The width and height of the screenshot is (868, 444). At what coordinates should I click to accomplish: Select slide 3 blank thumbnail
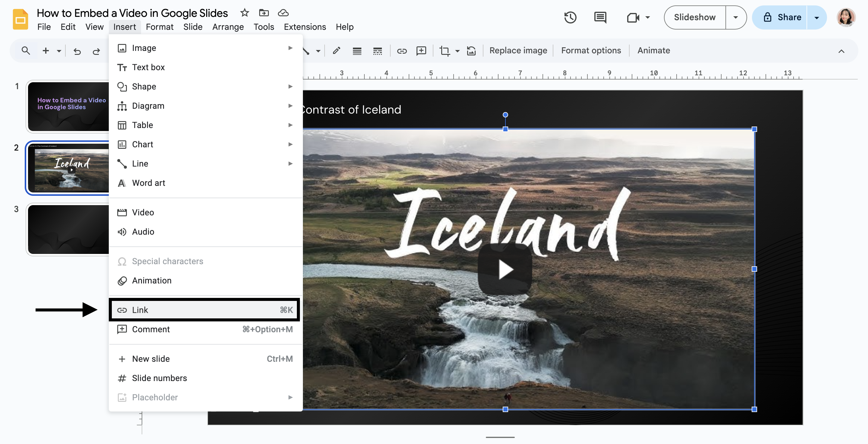(x=68, y=230)
